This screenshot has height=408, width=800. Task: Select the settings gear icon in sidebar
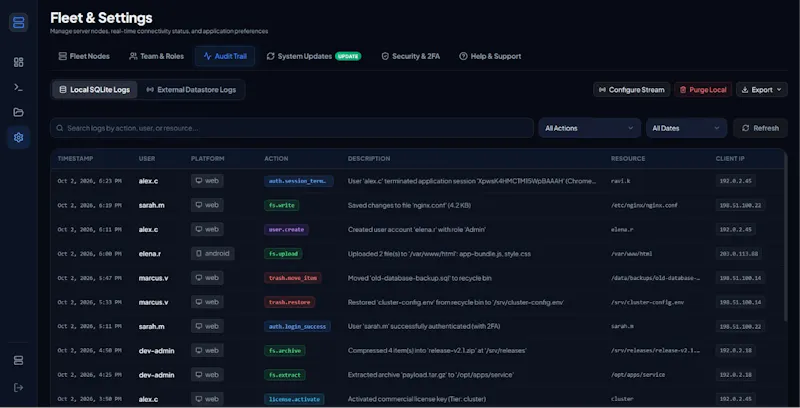(18, 137)
